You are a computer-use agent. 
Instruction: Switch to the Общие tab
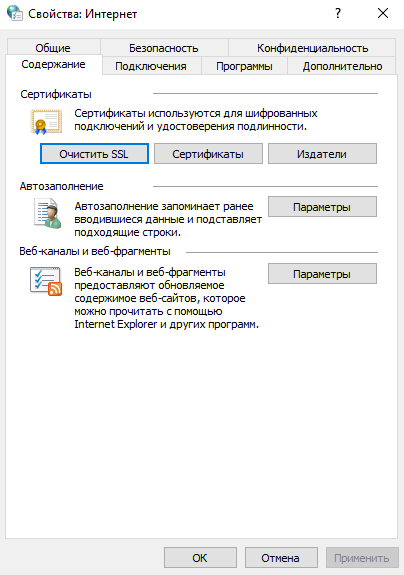coord(53,48)
